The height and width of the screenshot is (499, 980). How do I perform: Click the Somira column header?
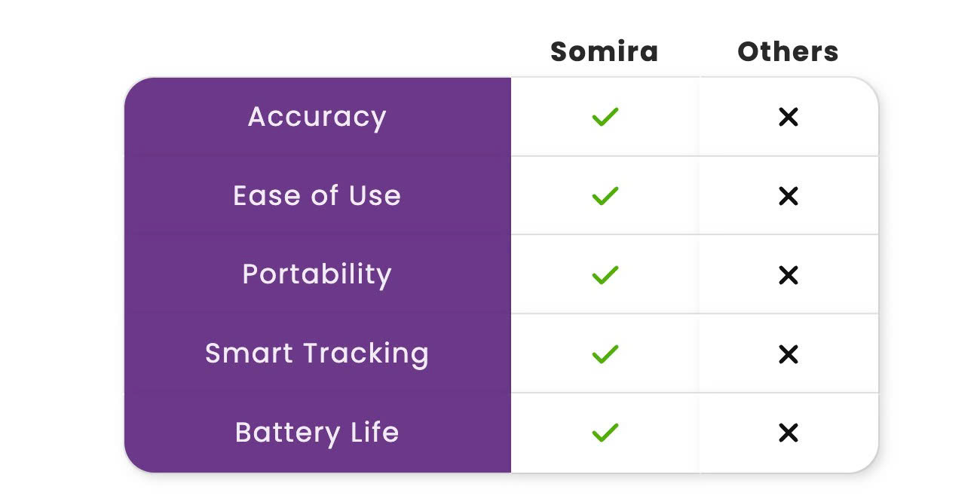pyautogui.click(x=604, y=51)
